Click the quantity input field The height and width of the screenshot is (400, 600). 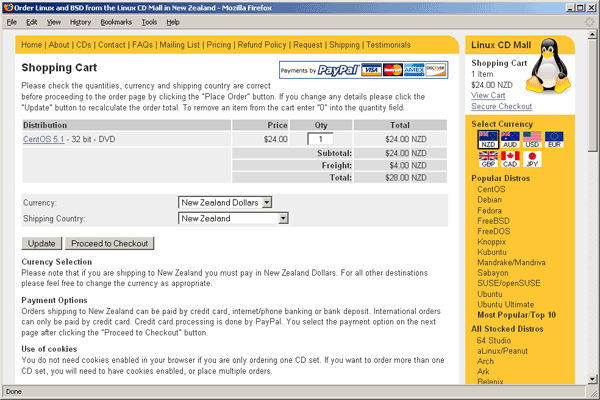[320, 139]
